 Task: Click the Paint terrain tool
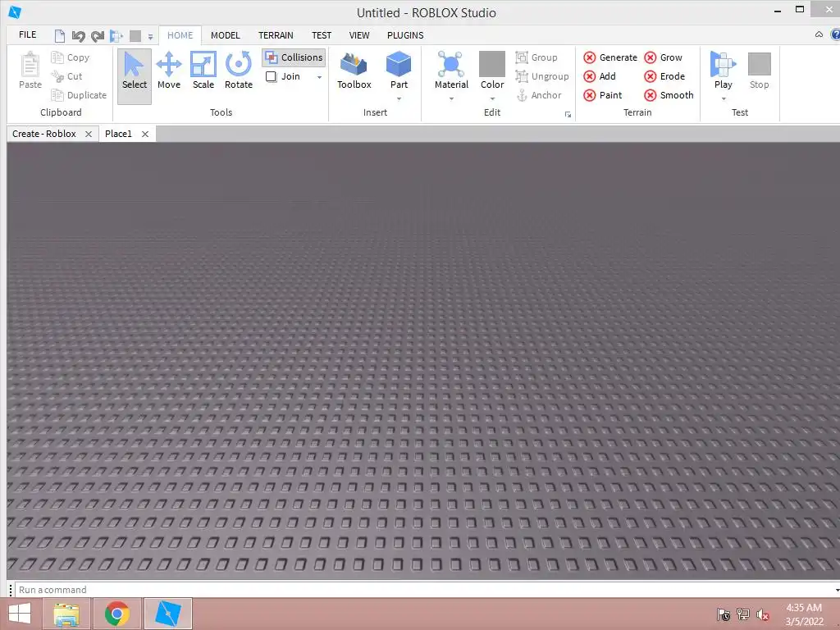pos(603,95)
